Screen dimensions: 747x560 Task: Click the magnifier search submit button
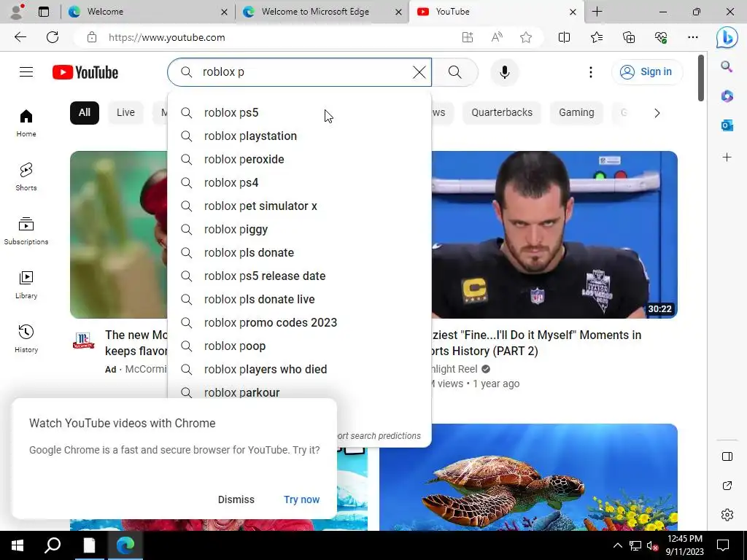click(x=455, y=72)
